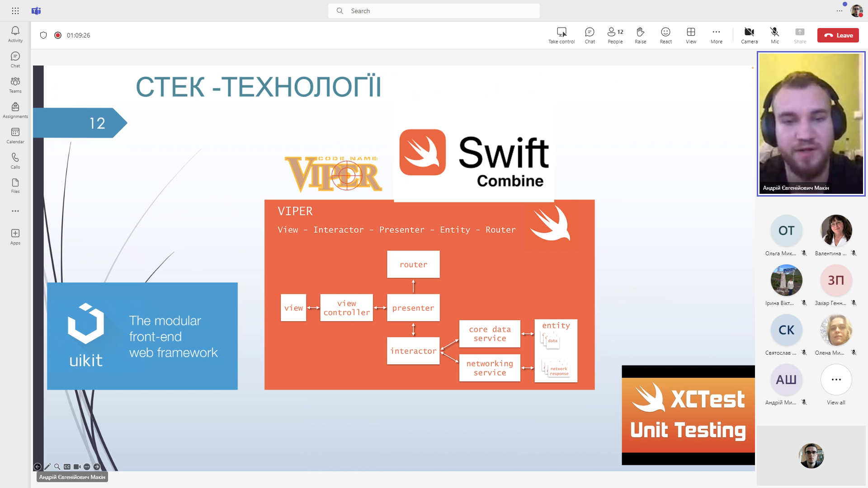Image resolution: width=868 pixels, height=488 pixels.
Task: Click View all participants
Action: [836, 384]
